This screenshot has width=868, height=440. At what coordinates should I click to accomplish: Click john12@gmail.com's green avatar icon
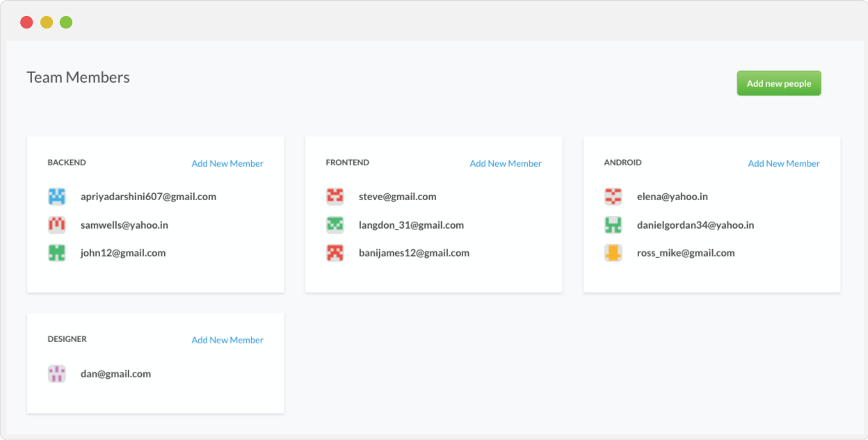click(x=56, y=253)
